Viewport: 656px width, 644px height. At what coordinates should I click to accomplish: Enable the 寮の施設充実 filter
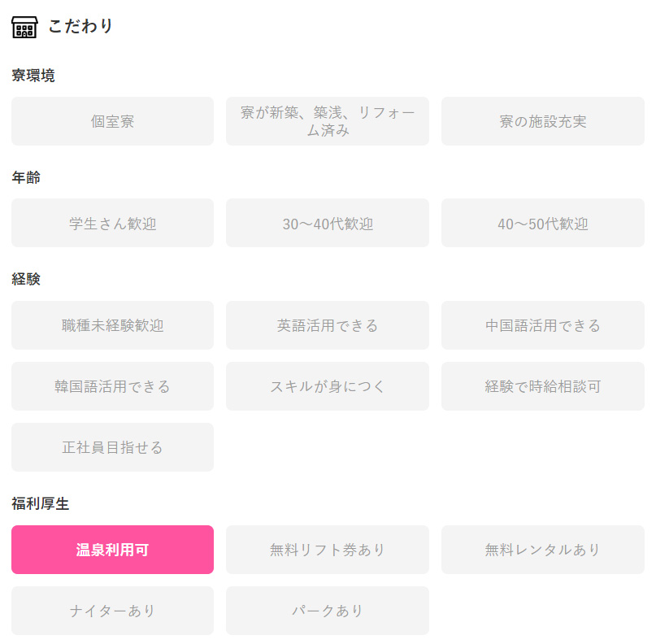coord(543,121)
